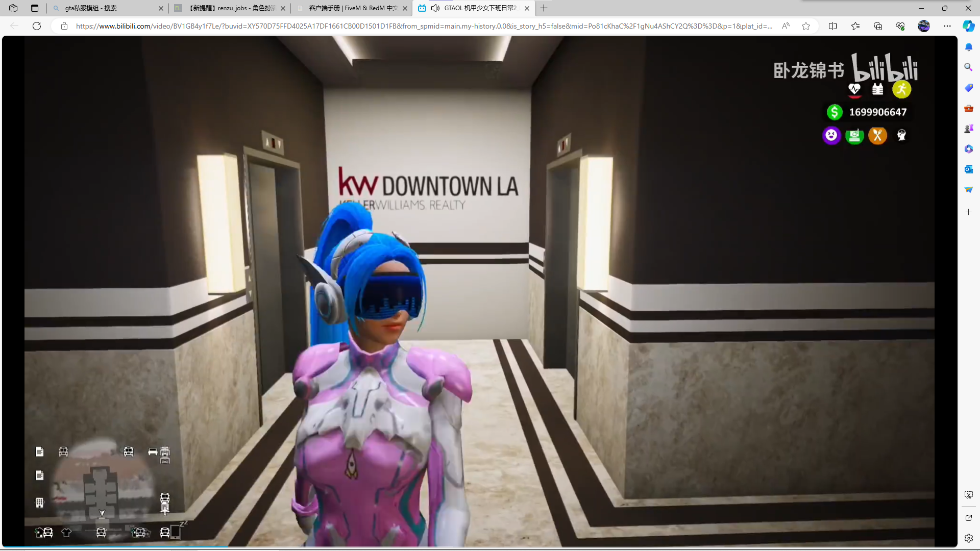This screenshot has width=980, height=551.
Task: Focus the bilibili URL address bar
Action: click(x=424, y=26)
